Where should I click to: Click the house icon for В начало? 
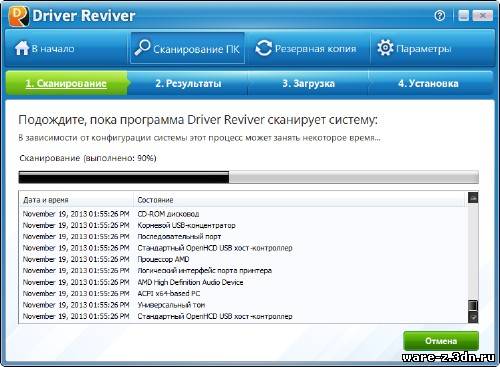click(x=22, y=48)
